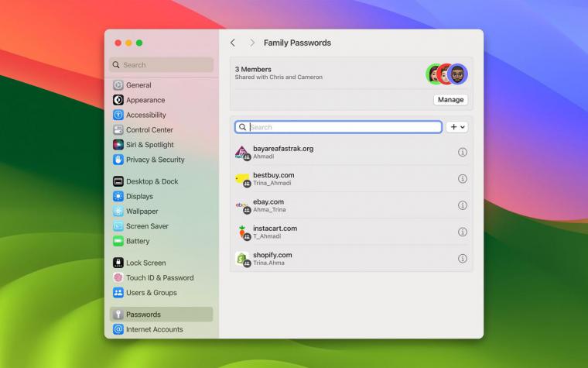Open Desktop & Dock icon
This screenshot has width=588, height=368.
coord(118,181)
